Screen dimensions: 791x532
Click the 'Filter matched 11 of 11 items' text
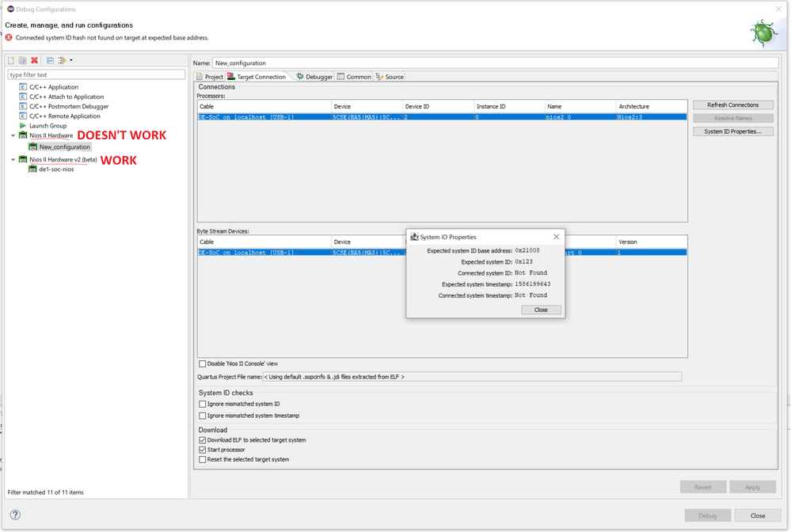tap(45, 492)
